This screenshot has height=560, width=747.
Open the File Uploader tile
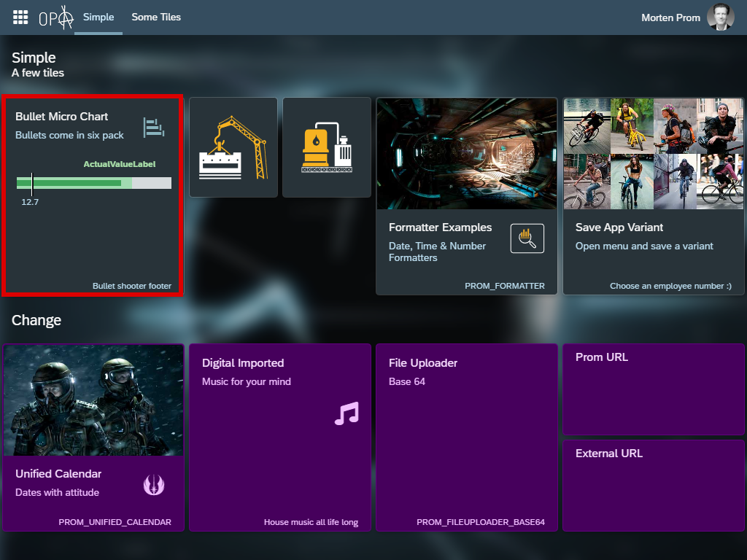[x=467, y=437]
